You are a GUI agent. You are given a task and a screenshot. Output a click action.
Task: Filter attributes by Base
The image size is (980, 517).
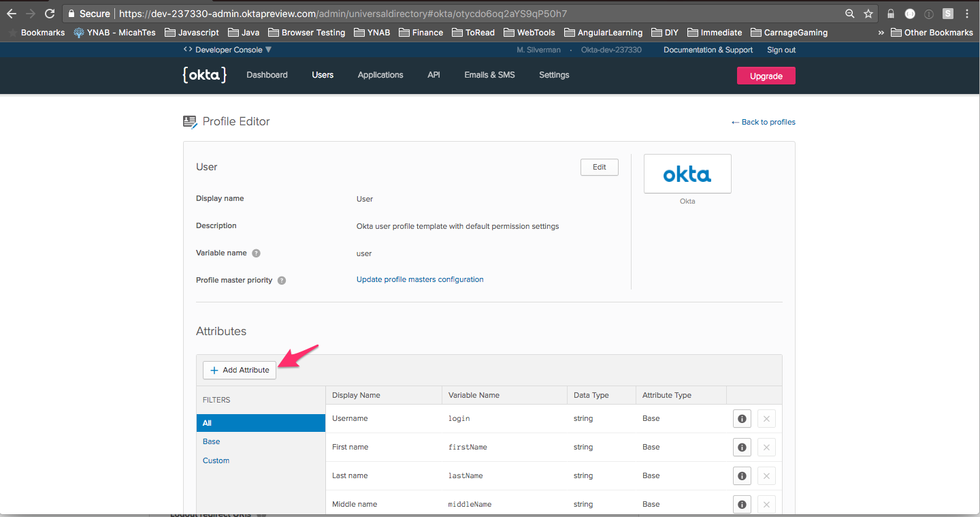(x=212, y=441)
